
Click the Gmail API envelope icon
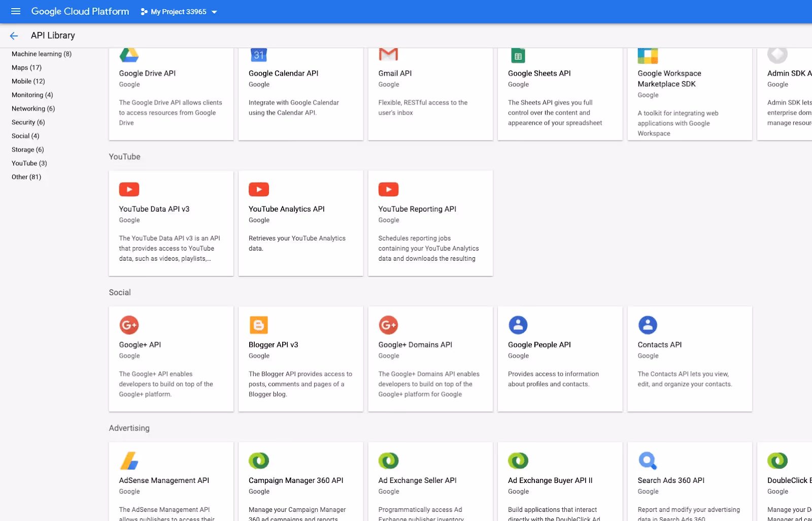tap(388, 55)
